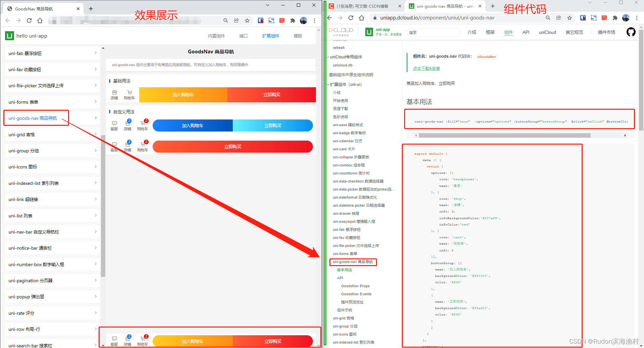The height and width of the screenshot is (348, 644).
Task: Click vertical scrollbar of left sidebar list
Action: coord(103,206)
